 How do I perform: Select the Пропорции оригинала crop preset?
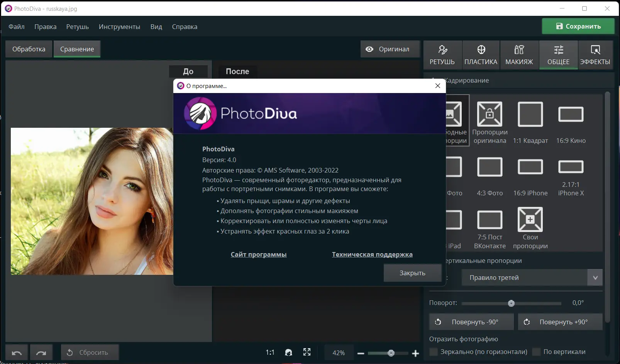tap(490, 122)
